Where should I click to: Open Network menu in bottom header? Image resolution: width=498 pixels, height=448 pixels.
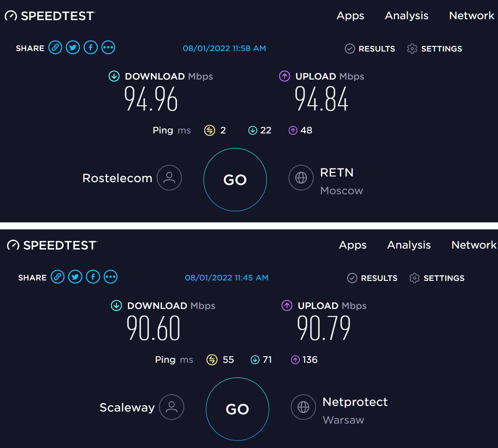[474, 245]
